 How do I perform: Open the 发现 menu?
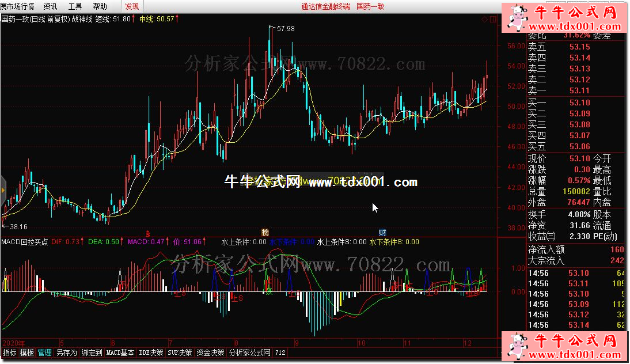(132, 6)
